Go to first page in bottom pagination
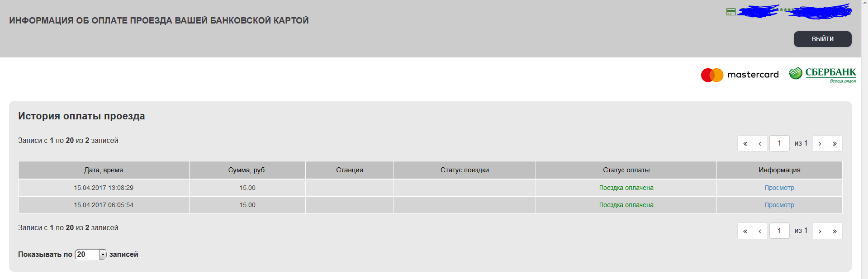 click(745, 231)
